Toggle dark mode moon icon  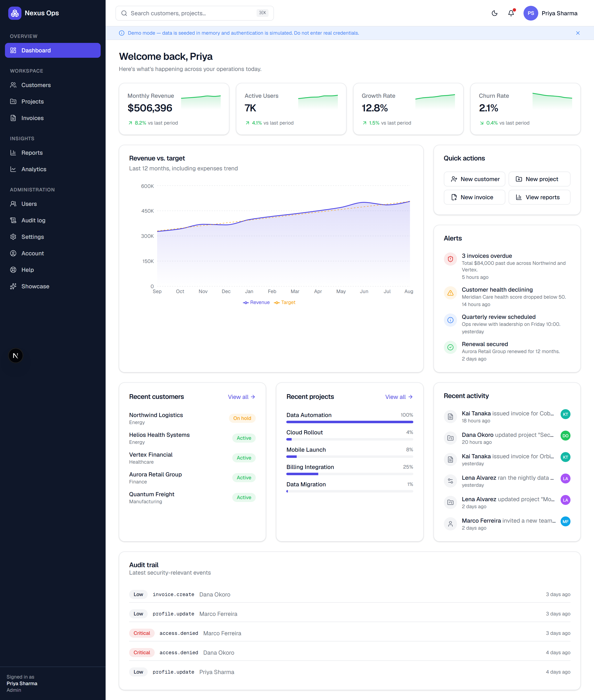pos(494,13)
